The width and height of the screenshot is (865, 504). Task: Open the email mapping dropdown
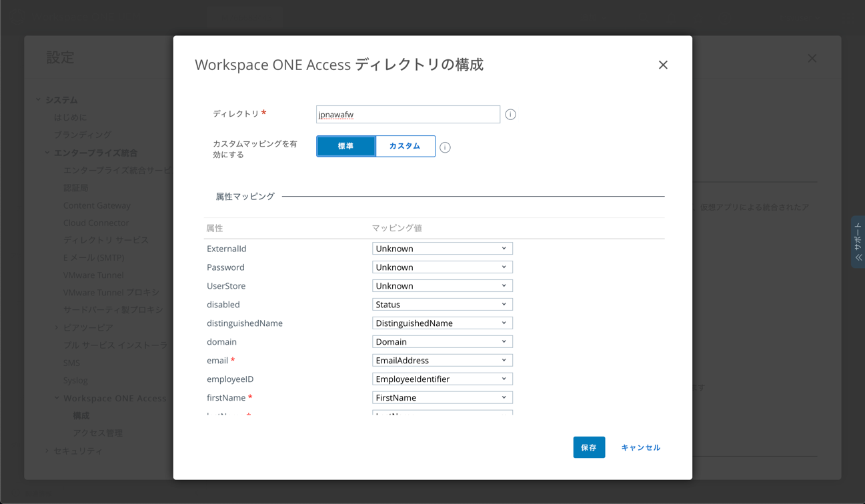point(442,361)
